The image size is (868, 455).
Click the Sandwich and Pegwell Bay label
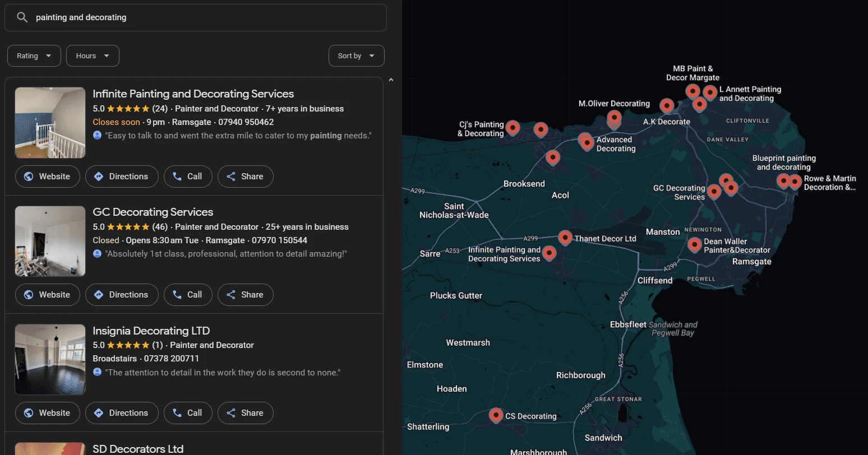[x=673, y=328]
